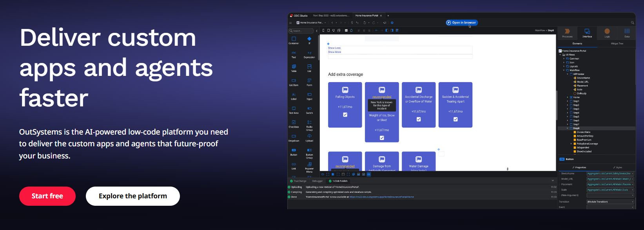Select the Radio Group widget

coord(309,125)
